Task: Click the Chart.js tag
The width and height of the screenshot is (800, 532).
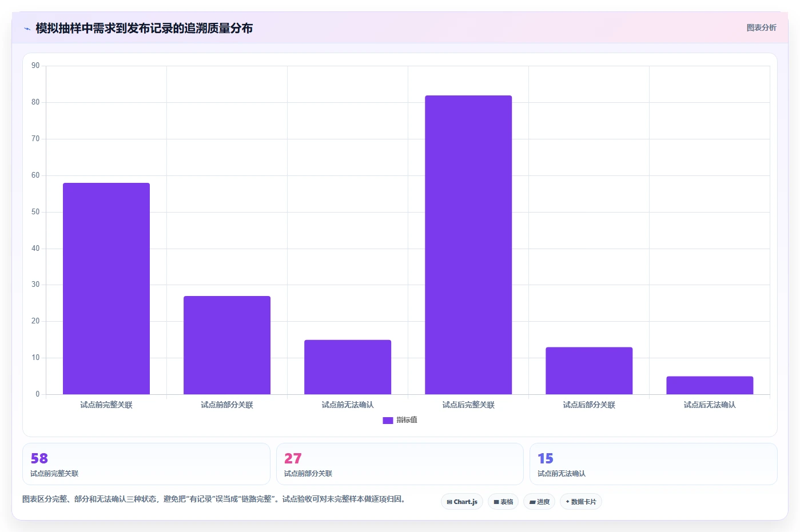Action: (x=462, y=502)
